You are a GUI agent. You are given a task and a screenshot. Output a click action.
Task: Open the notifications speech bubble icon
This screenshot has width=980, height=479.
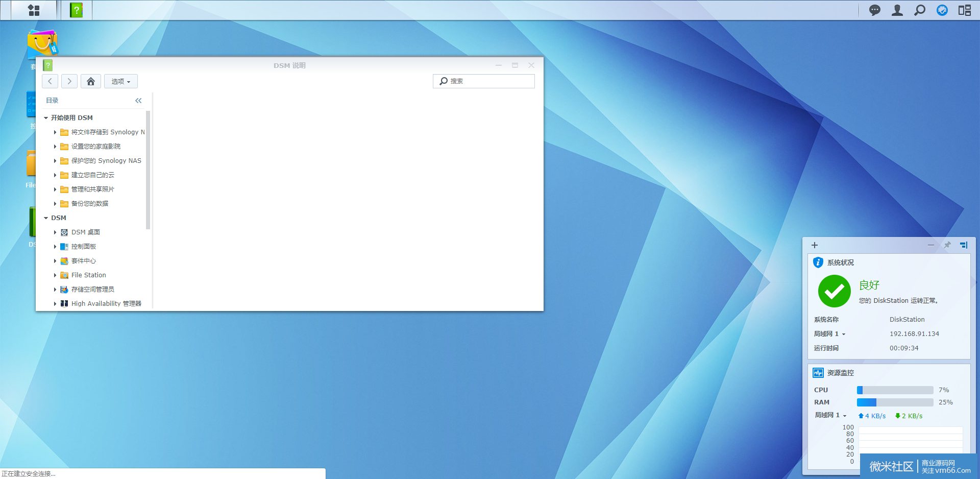tap(875, 10)
